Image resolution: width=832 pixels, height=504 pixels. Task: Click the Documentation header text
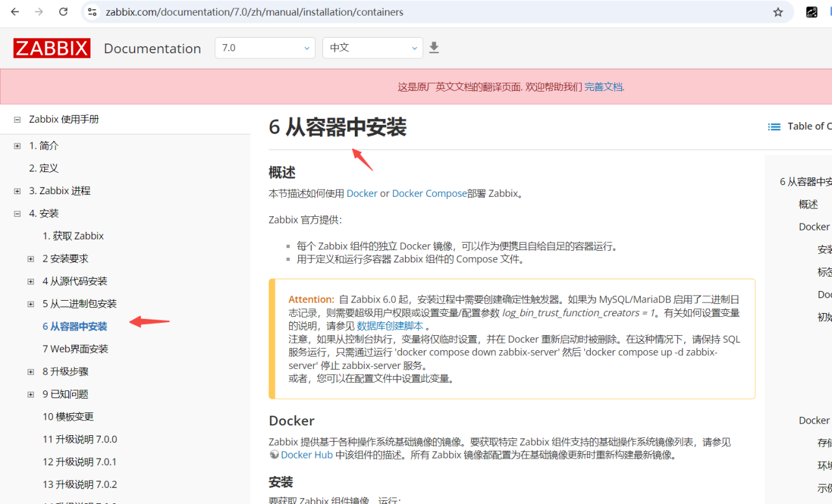tap(152, 49)
